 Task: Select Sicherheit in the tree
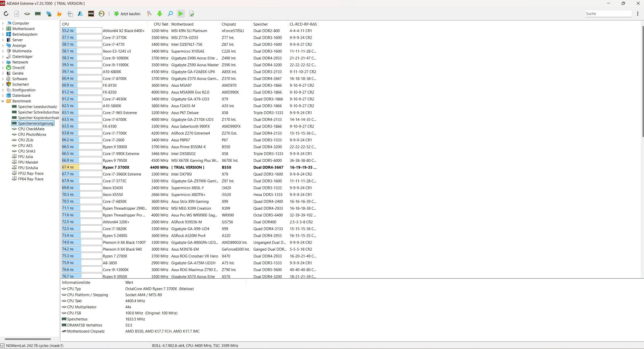point(20,84)
